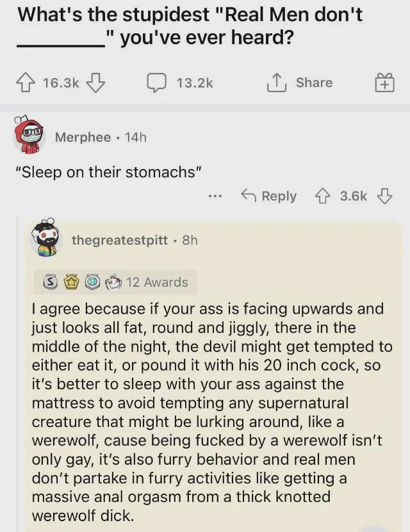Viewport: 410px width, 532px height.
Task: Go to thegreatestpitt's user profile
Action: (x=119, y=240)
